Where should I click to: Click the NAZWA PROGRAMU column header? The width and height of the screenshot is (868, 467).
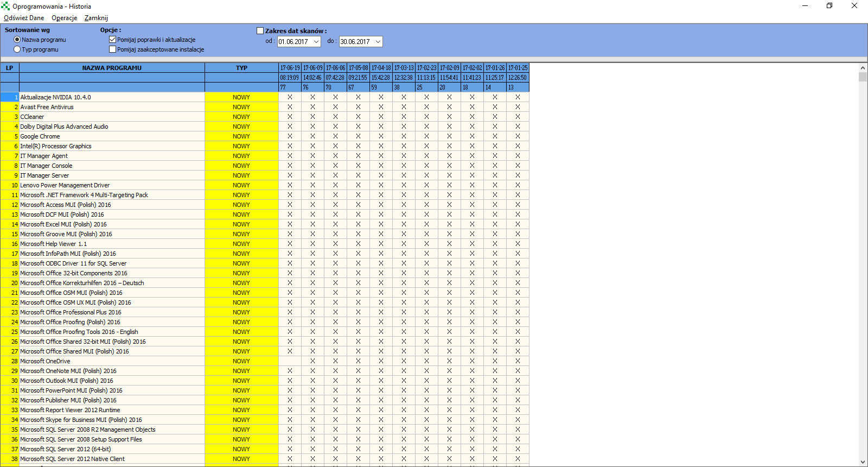click(x=112, y=68)
